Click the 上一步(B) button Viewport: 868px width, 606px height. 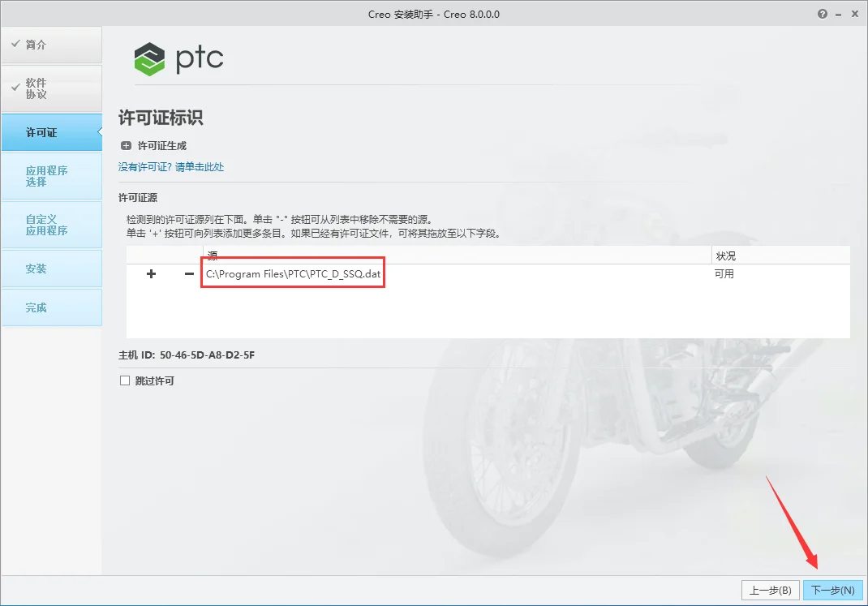click(x=771, y=590)
